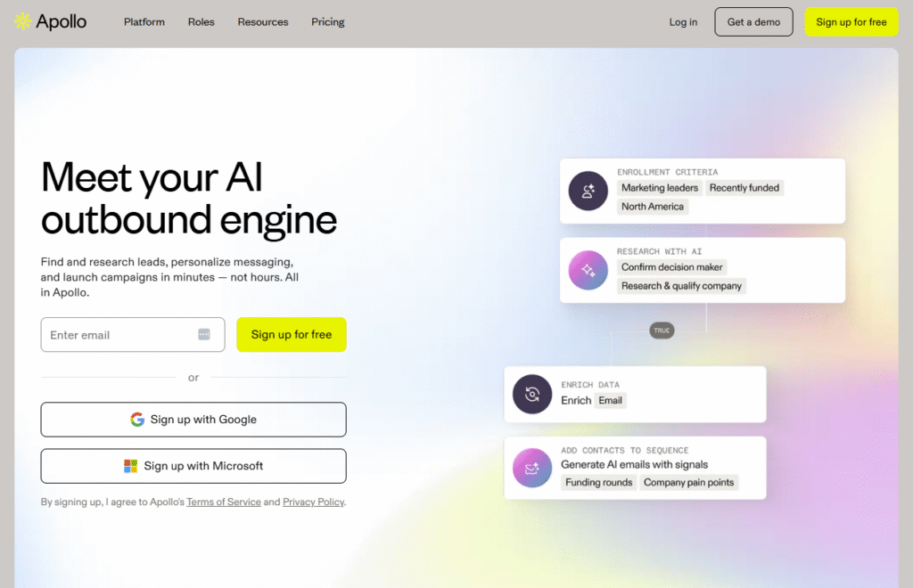Click the Add Contacts to Sequence envelope icon
The width and height of the screenshot is (913, 588).
[532, 468]
